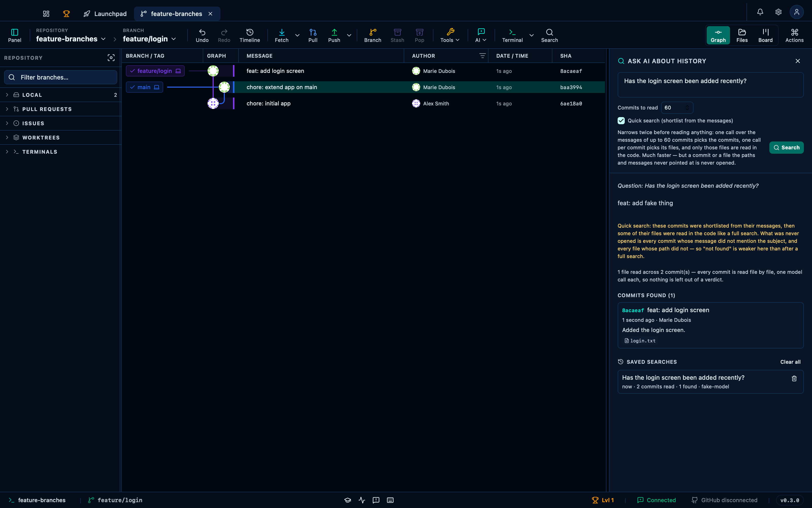Click the repository focus target icon
Image resolution: width=812 pixels, height=508 pixels.
pos(111,58)
